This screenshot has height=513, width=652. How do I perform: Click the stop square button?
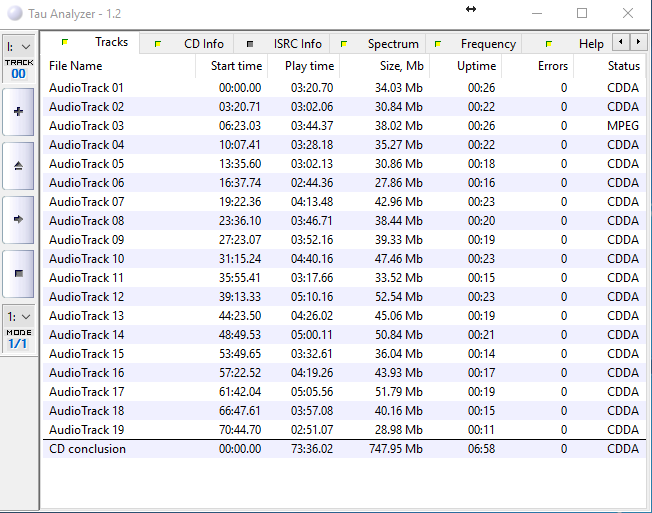(x=18, y=274)
